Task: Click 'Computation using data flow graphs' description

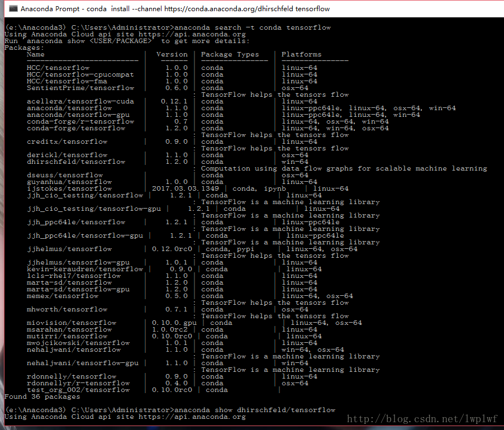Action: pos(344,168)
